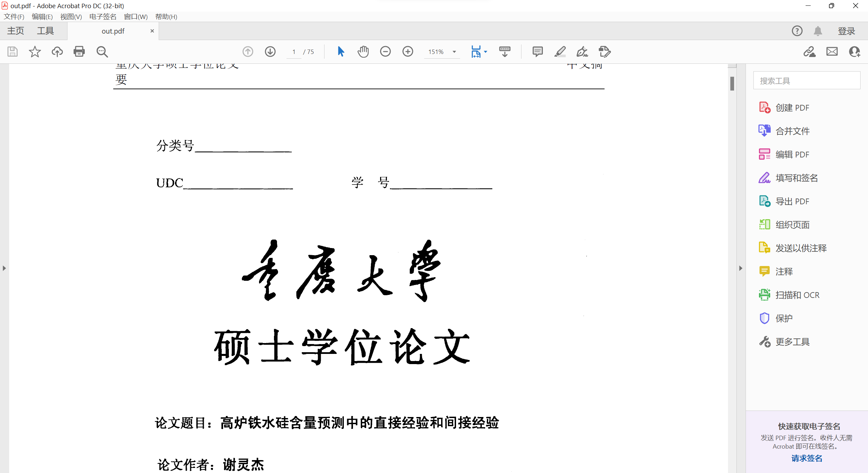
Task: Expand the left navigation pane
Action: [x=4, y=268]
